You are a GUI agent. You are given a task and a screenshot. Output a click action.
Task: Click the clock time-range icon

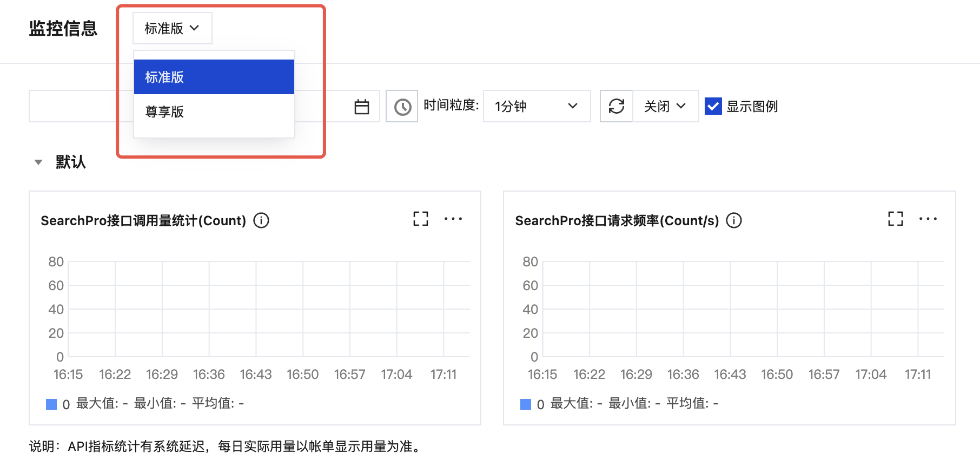coord(402,106)
